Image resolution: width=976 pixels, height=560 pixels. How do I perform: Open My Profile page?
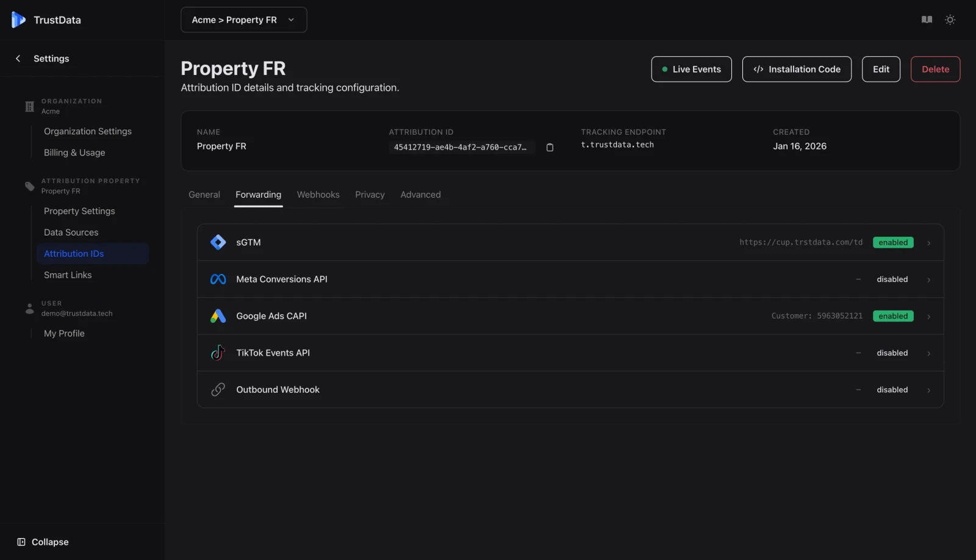coord(64,334)
